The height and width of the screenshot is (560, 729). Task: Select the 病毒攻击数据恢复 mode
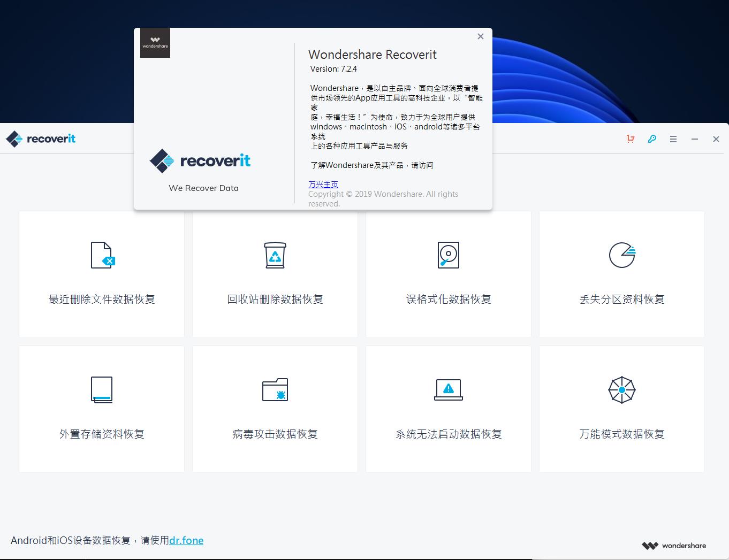(275, 409)
